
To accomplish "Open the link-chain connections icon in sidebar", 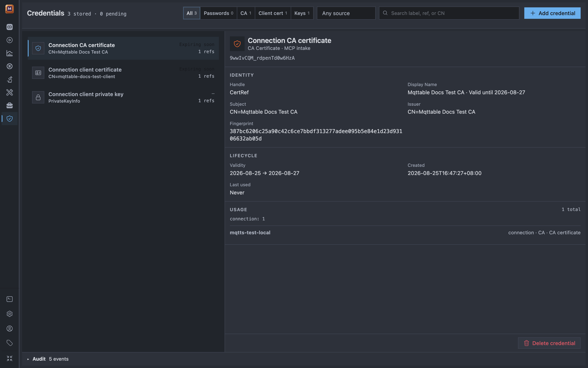I will point(9,27).
